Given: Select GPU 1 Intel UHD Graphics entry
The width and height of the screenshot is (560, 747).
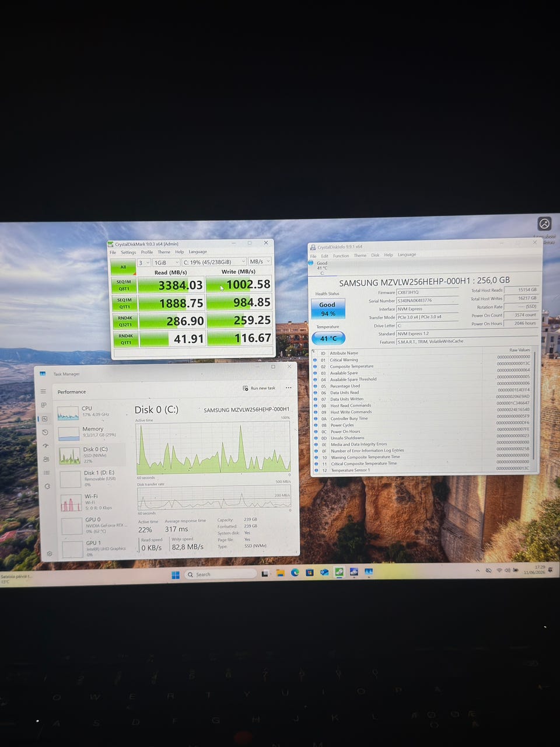Looking at the screenshot, I should (x=94, y=548).
